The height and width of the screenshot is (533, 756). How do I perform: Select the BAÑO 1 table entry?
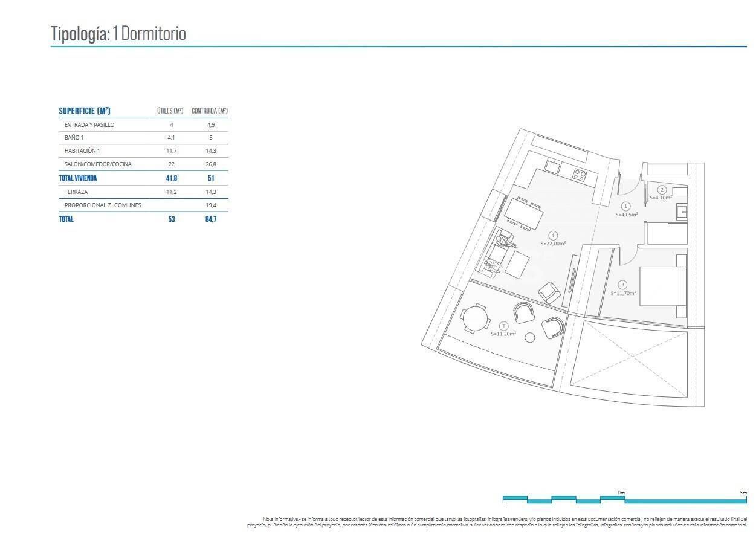74,137
